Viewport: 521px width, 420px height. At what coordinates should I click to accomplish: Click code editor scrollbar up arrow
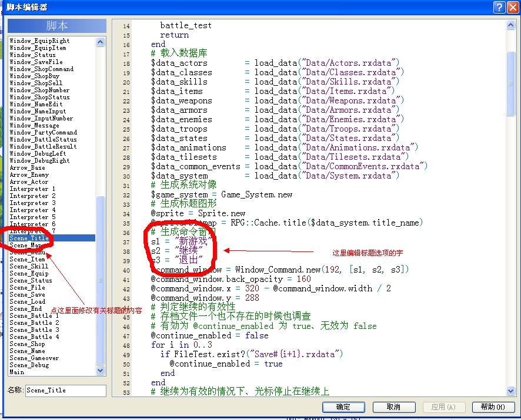tap(511, 25)
